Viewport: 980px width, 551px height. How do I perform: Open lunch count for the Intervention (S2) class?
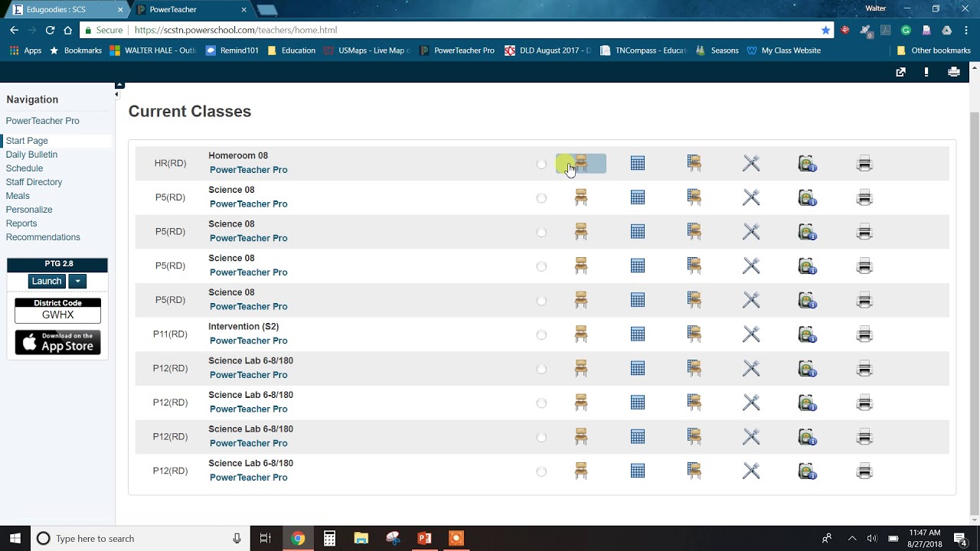tap(751, 334)
